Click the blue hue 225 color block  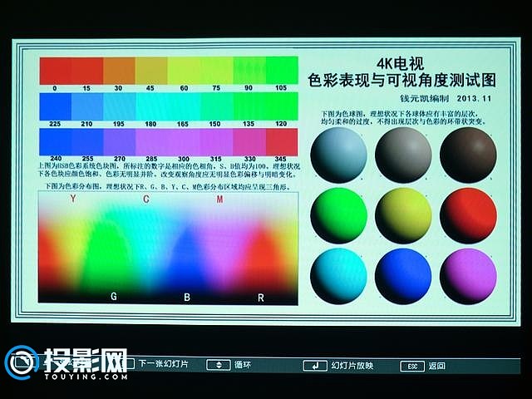[x=56, y=106]
